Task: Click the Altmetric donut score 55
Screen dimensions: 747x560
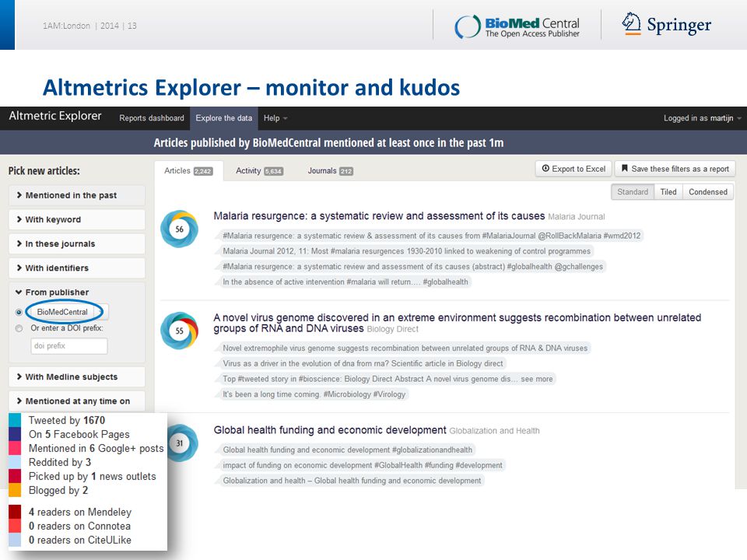Action: 179,331
